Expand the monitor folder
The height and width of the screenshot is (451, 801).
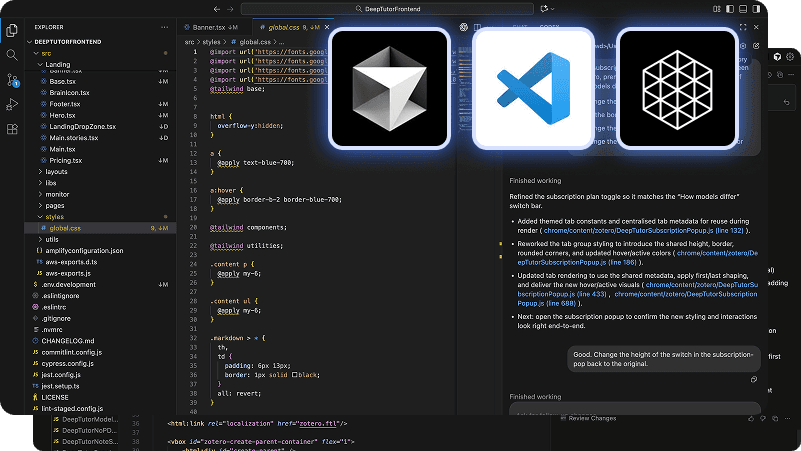coord(40,194)
